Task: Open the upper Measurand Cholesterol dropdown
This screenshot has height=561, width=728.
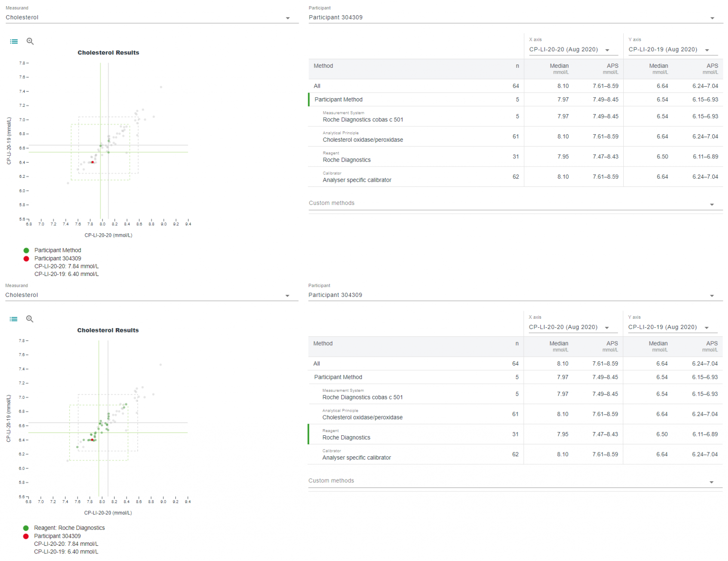Action: [152, 18]
